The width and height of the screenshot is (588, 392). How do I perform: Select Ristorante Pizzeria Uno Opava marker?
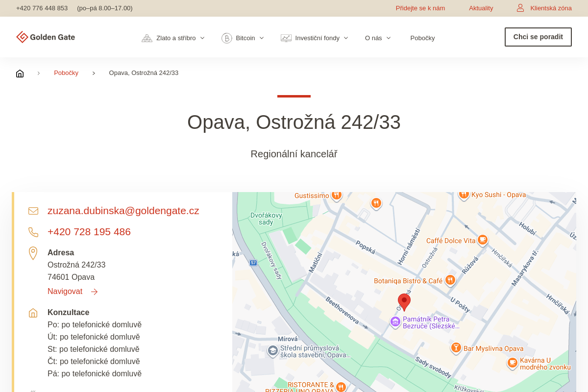pyautogui.click(x=341, y=387)
